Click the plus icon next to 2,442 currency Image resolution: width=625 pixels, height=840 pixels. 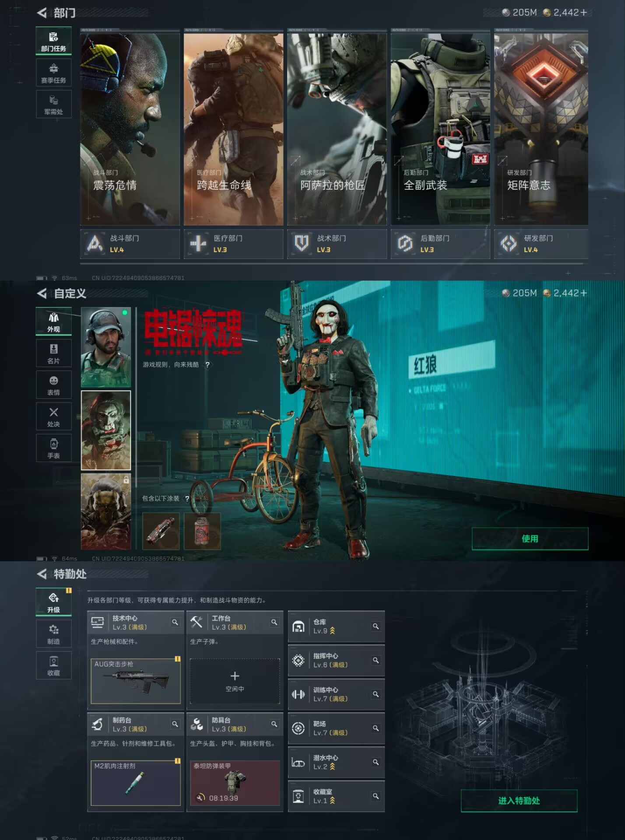click(583, 13)
